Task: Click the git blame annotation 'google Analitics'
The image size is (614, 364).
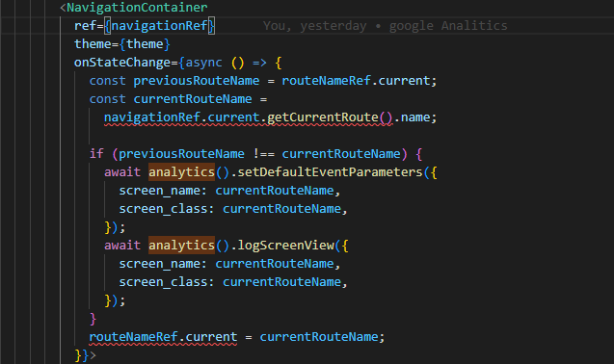Action: (x=448, y=26)
